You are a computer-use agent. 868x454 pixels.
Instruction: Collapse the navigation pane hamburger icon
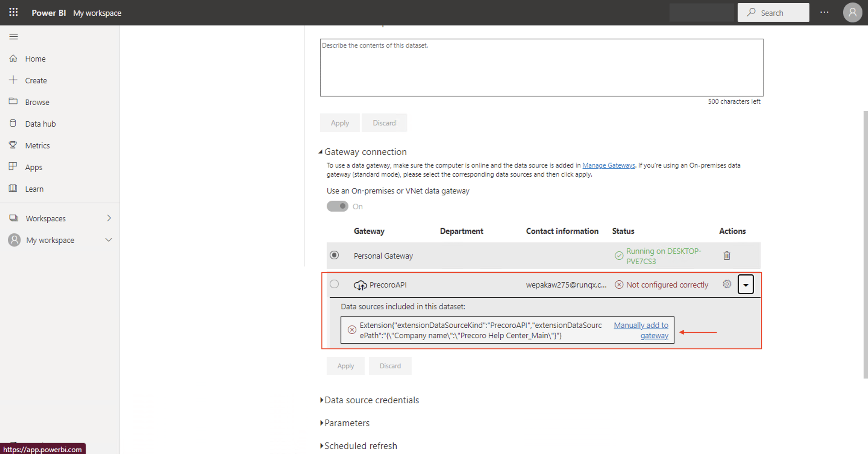click(14, 36)
